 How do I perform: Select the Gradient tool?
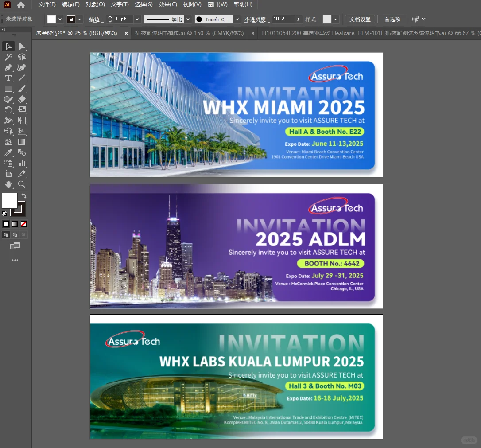21,142
